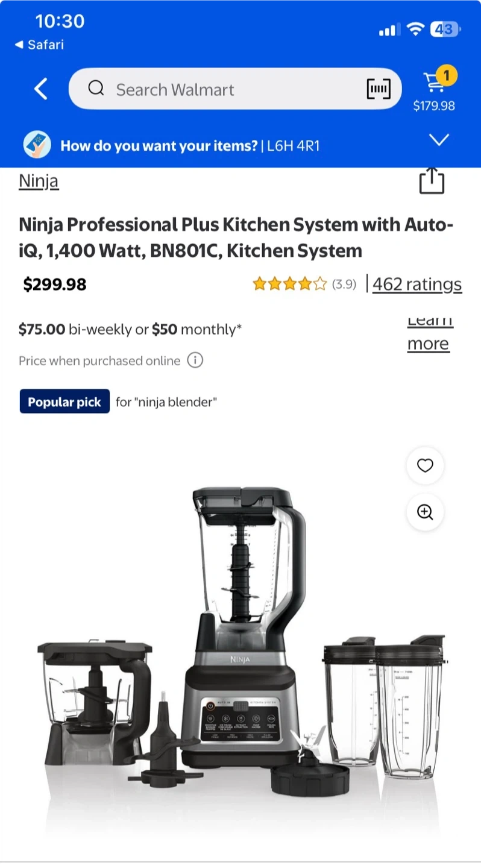Tap the back arrow beside the search bar
The height and width of the screenshot is (868, 481).
(x=40, y=89)
